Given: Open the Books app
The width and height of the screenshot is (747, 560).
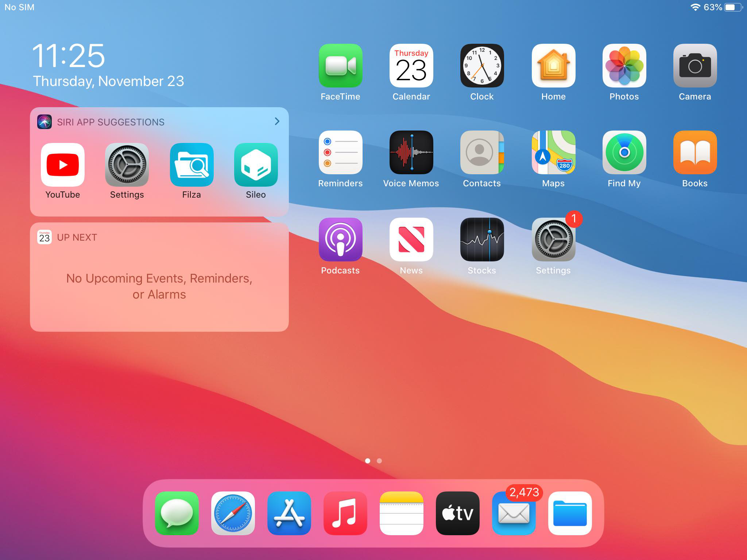Looking at the screenshot, I should (x=695, y=152).
